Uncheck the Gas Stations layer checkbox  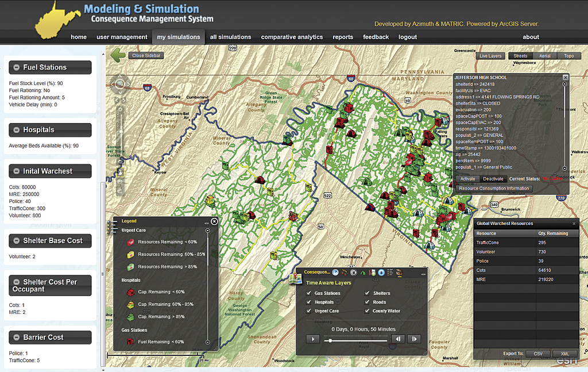pyautogui.click(x=309, y=293)
